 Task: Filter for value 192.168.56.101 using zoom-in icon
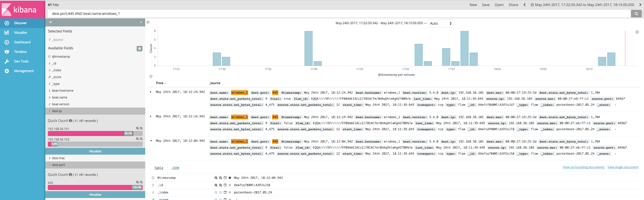point(138,128)
